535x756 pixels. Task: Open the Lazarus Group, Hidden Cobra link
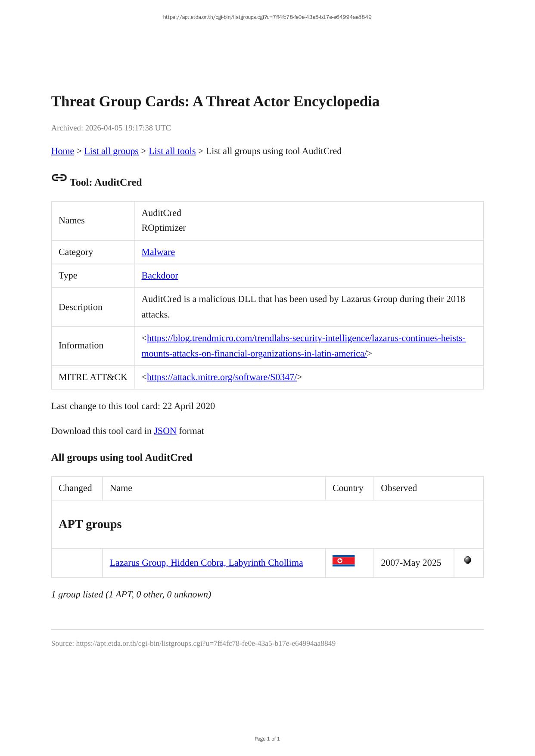[206, 563]
